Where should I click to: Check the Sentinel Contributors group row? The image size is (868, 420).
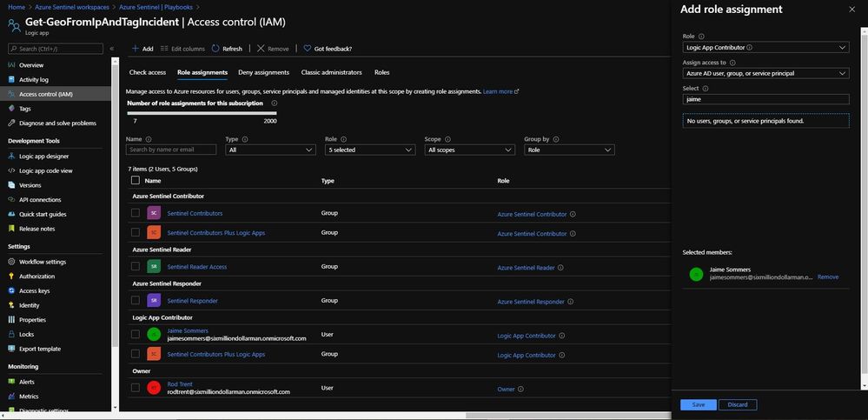[x=136, y=213]
